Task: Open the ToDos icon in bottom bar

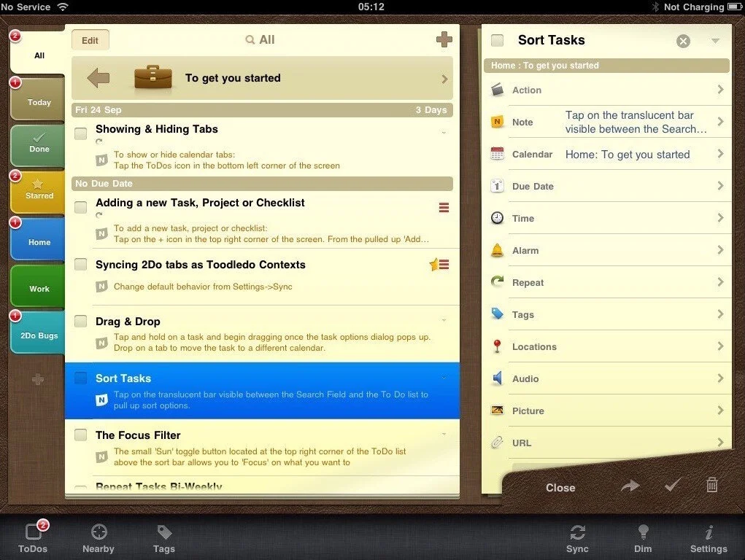Action: click(33, 537)
